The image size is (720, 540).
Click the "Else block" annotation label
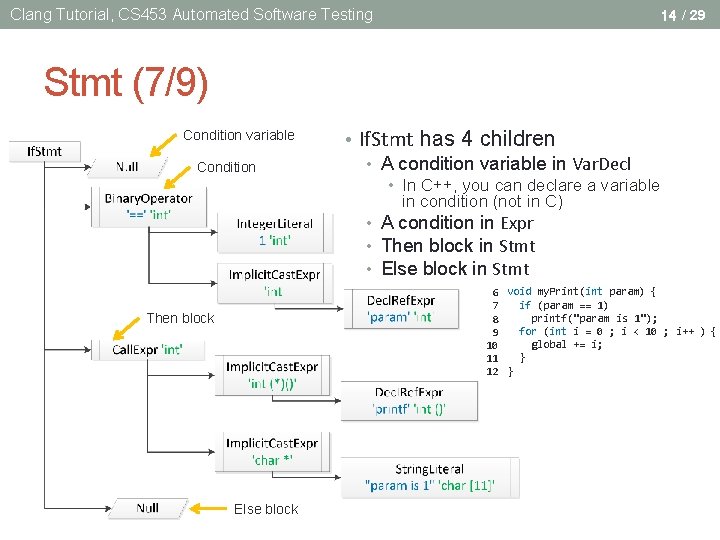click(266, 509)
